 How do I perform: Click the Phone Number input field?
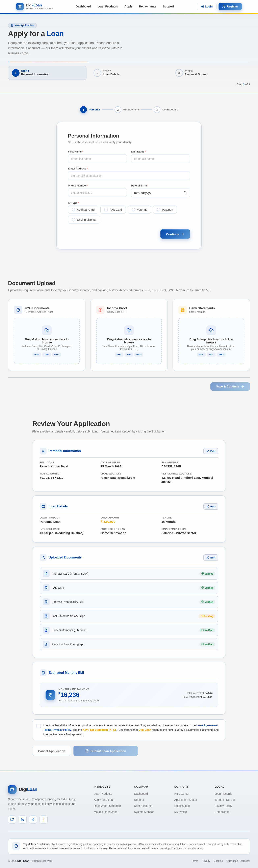point(98,193)
